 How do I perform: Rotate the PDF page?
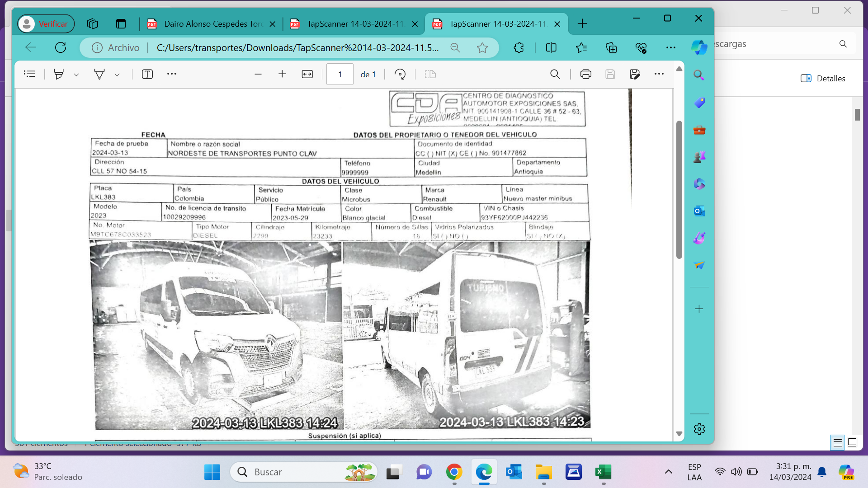pos(400,74)
